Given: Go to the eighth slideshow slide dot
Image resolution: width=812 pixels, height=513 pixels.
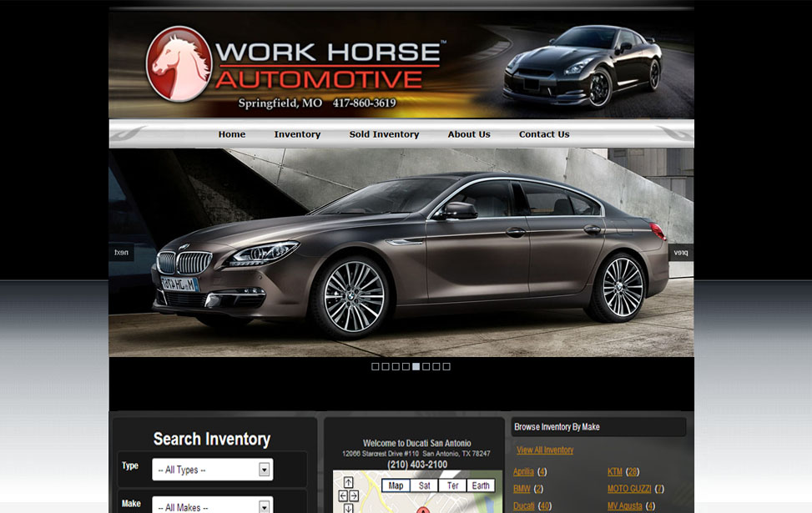Looking at the screenshot, I should coord(446,366).
